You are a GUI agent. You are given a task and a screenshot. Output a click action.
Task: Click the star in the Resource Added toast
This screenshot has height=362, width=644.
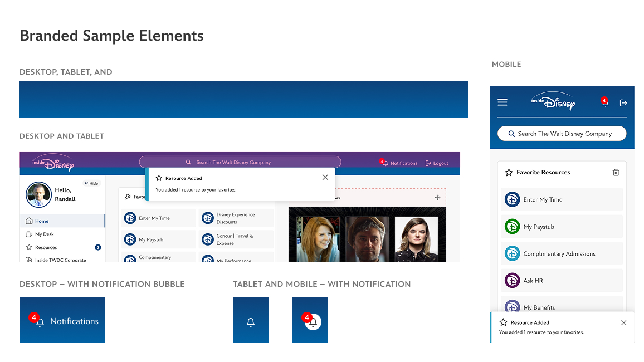tap(159, 178)
